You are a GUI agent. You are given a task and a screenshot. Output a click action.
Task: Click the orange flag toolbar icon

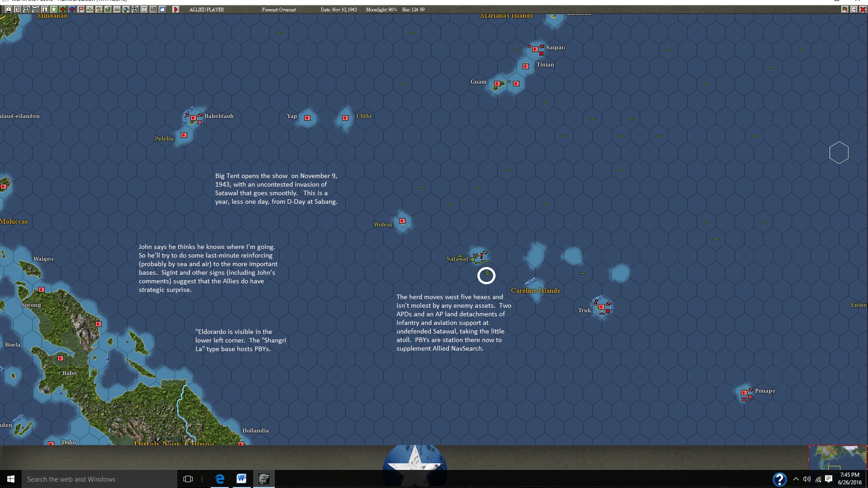[81, 9]
